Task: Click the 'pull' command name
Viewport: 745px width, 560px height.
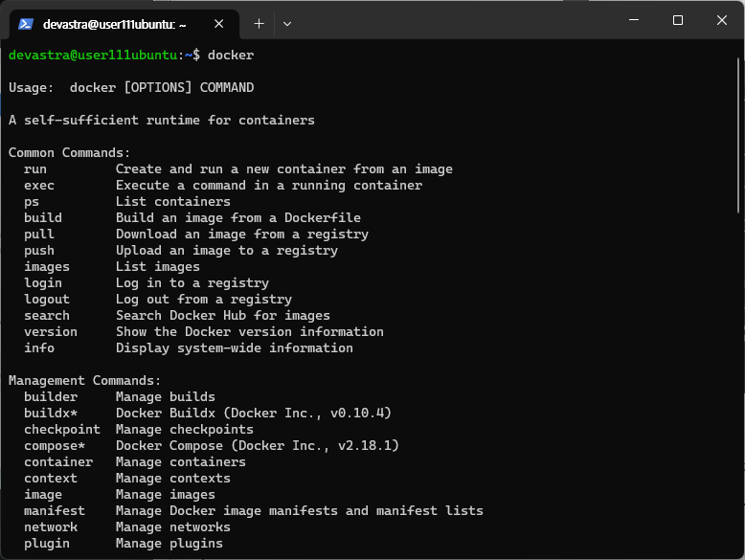Action: pos(39,235)
